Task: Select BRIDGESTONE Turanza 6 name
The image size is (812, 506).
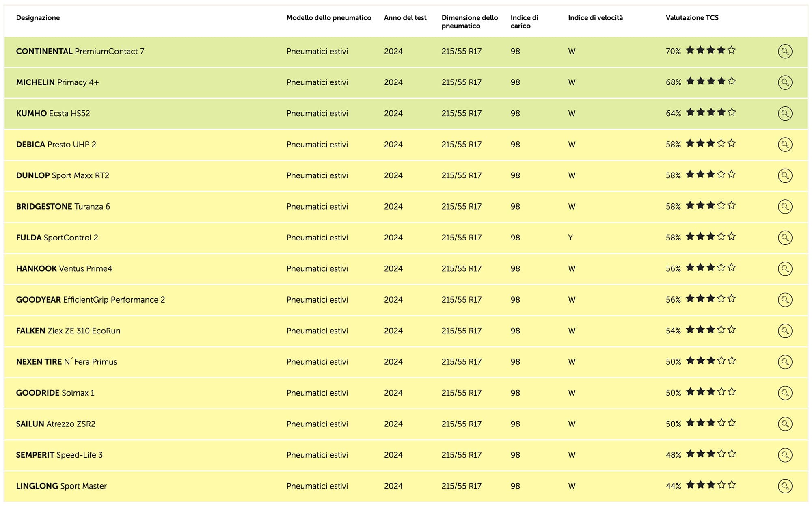Action: click(63, 207)
